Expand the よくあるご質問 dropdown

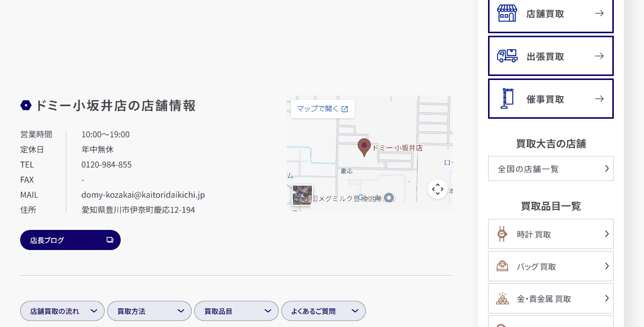(324, 311)
